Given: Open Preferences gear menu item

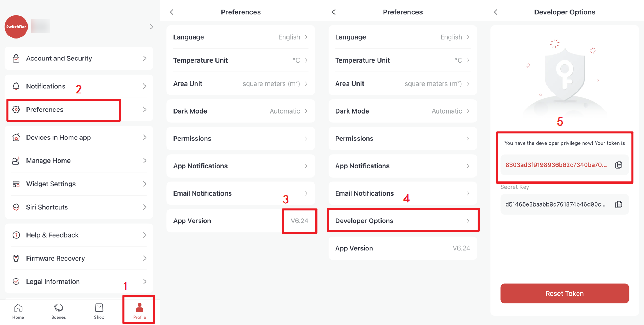Looking at the screenshot, I should [x=79, y=110].
